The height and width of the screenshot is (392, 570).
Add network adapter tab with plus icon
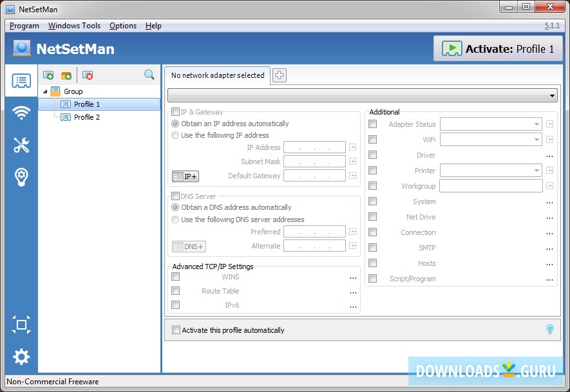click(x=279, y=75)
